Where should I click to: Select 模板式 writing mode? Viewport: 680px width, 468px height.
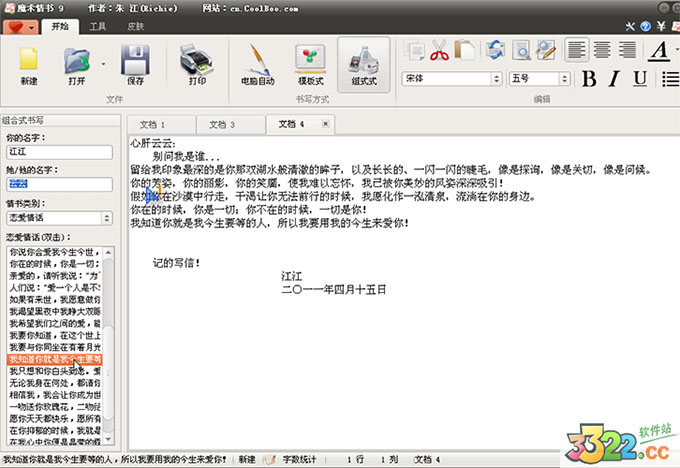(311, 65)
